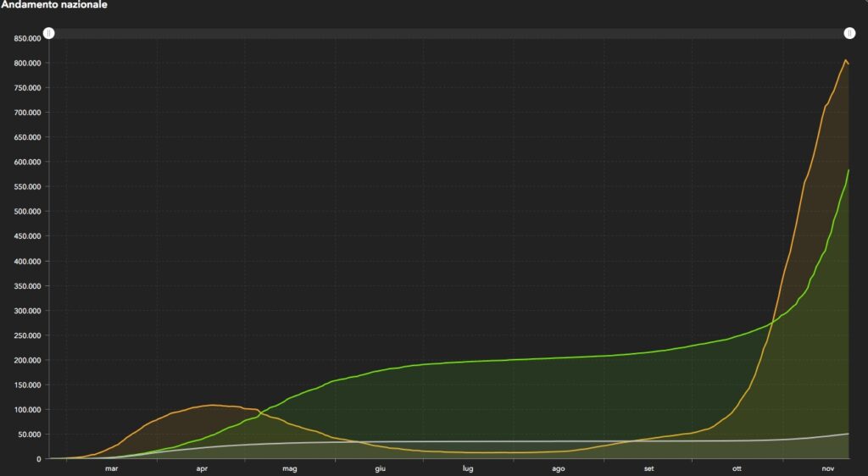Click the "nov" month axis label

pyautogui.click(x=826, y=468)
